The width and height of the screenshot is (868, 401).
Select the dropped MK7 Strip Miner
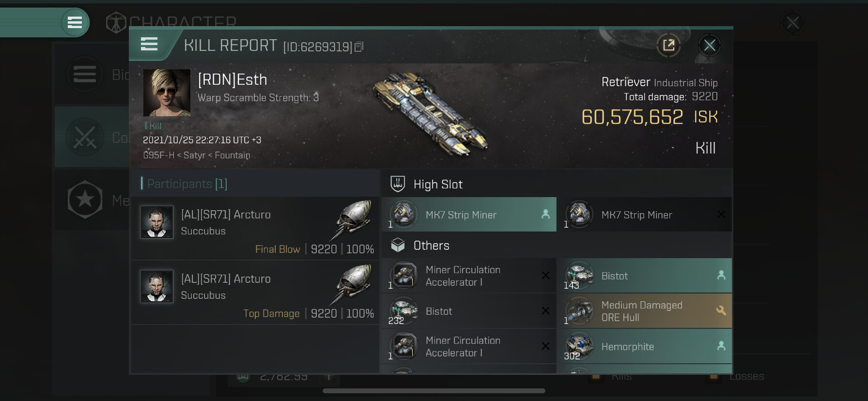[x=469, y=215]
